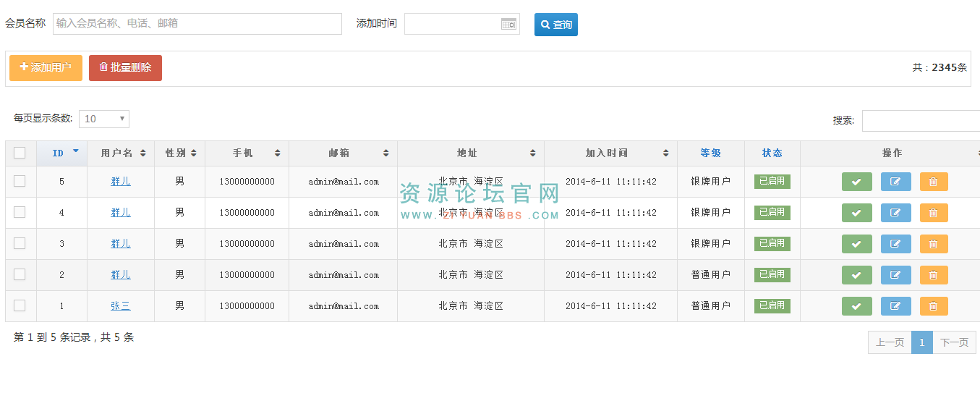Select the checkbox for row ID 3
980x401 pixels.
click(x=20, y=243)
